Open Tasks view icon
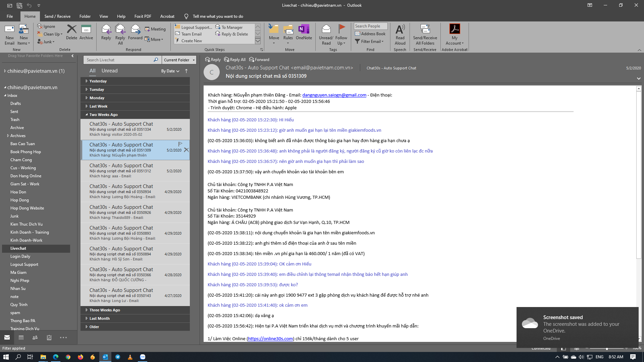Image resolution: width=644 pixels, height=362 pixels. (49, 338)
